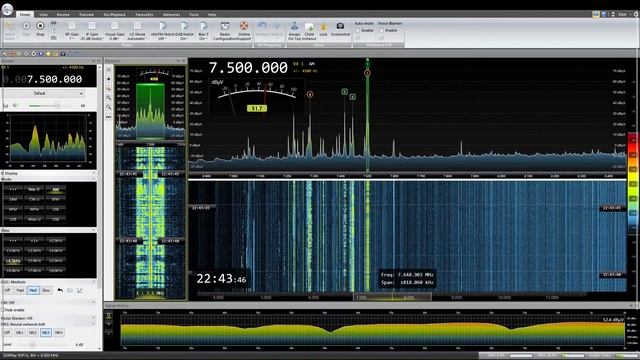Mute audio with the speaker icon
The image size is (640, 360).
coord(15,106)
